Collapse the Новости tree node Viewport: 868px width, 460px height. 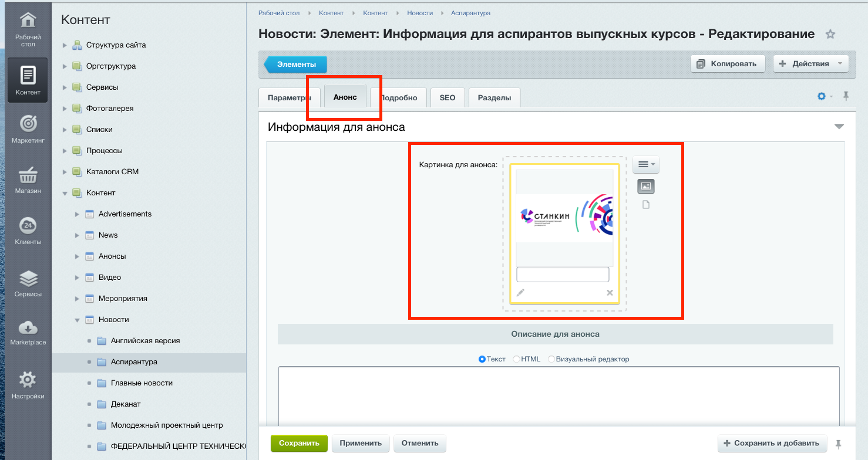pyautogui.click(x=77, y=320)
